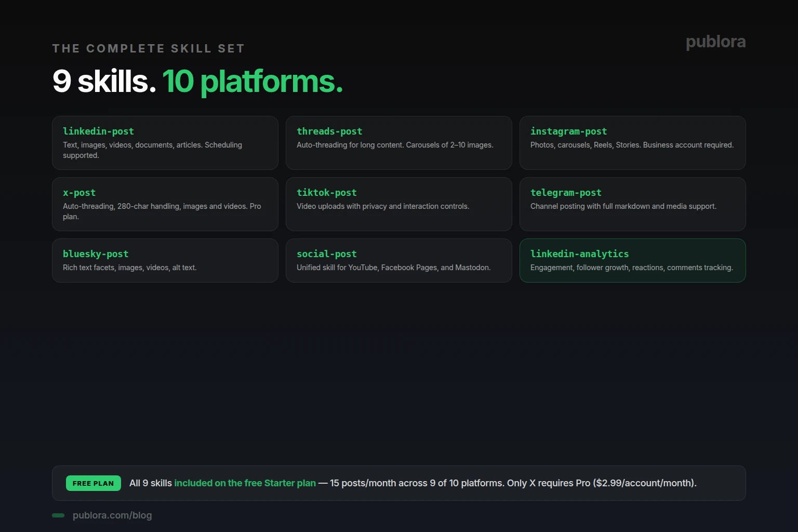Click the publora logo text
This screenshot has height=532, width=798.
click(x=716, y=42)
